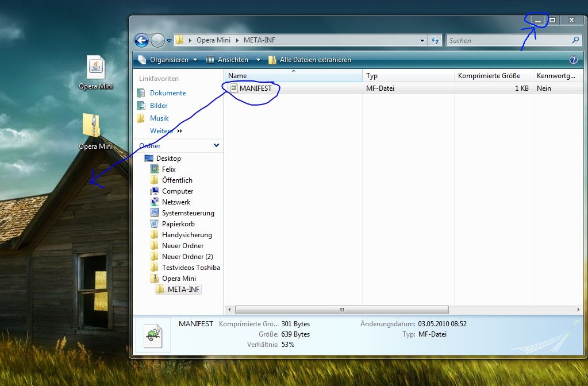Extract all files via Alle Dateien extrahieren

[310, 60]
